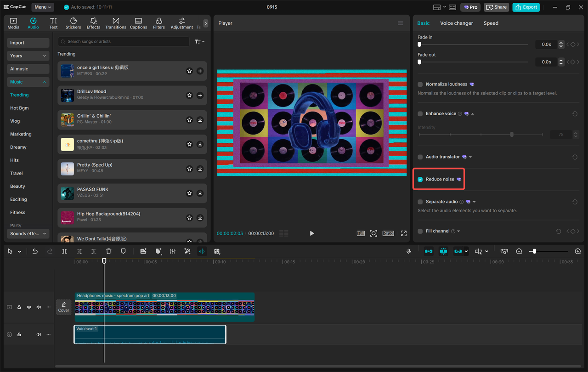Hide the video track using the eye icon
This screenshot has width=588, height=372.
pyautogui.click(x=29, y=307)
